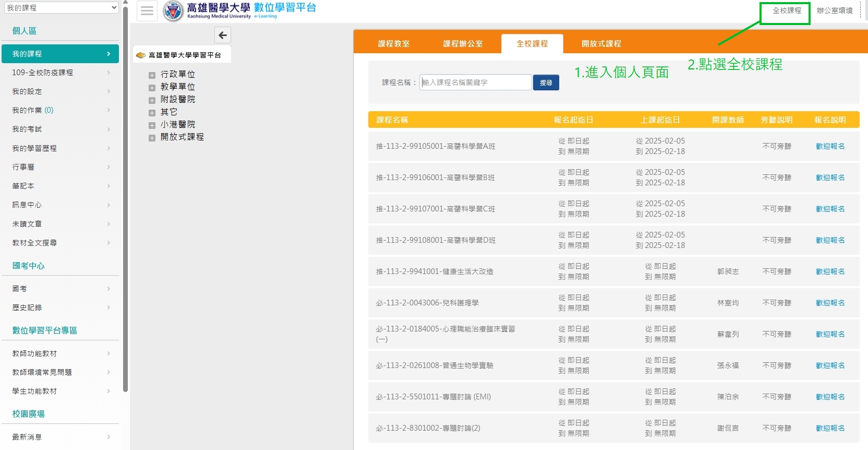The height and width of the screenshot is (450, 868).
Task: Click 歡迎報名 for 高醫科學營B班
Action: (x=830, y=177)
